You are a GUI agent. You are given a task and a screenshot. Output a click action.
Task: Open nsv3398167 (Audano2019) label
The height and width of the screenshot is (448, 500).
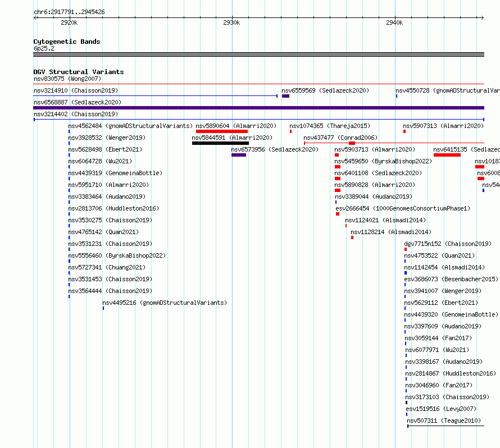(x=444, y=362)
